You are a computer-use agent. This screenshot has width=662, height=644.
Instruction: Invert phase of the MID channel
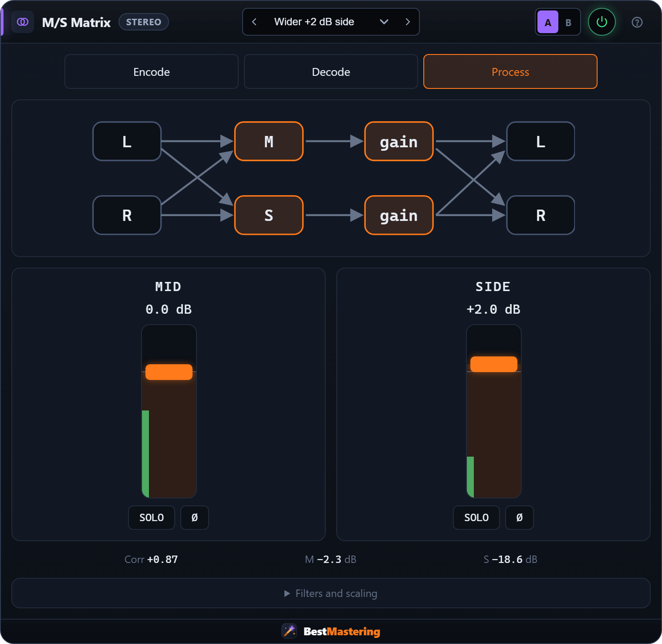point(195,518)
